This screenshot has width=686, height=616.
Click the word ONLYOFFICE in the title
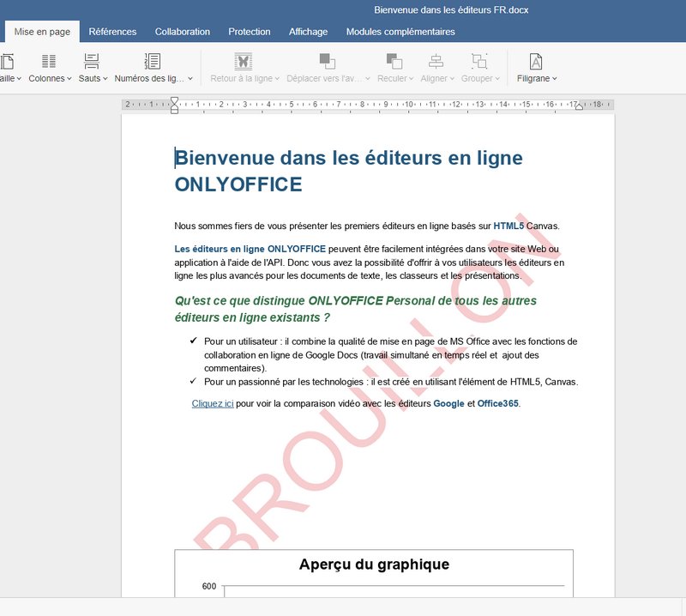pos(238,184)
